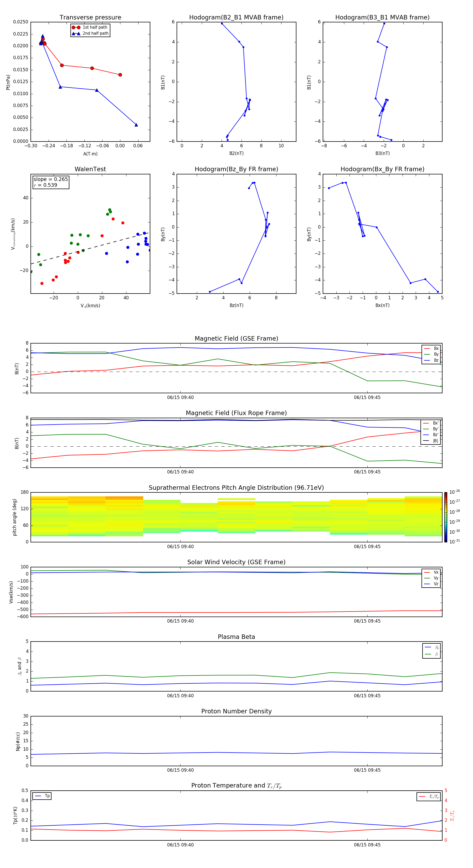Select the "r = 0.539" annotation
This screenshot has width=473, height=868.
pyautogui.click(x=45, y=185)
